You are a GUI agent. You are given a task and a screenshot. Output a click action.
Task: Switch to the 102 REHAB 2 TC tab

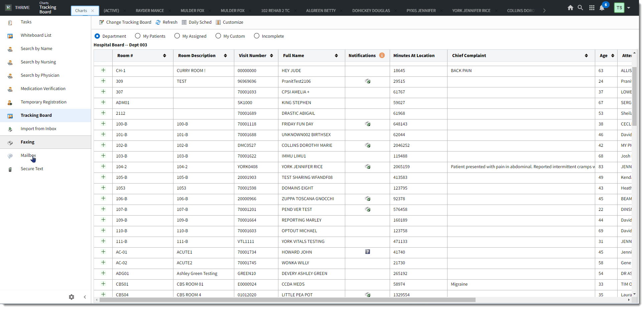[275, 11]
